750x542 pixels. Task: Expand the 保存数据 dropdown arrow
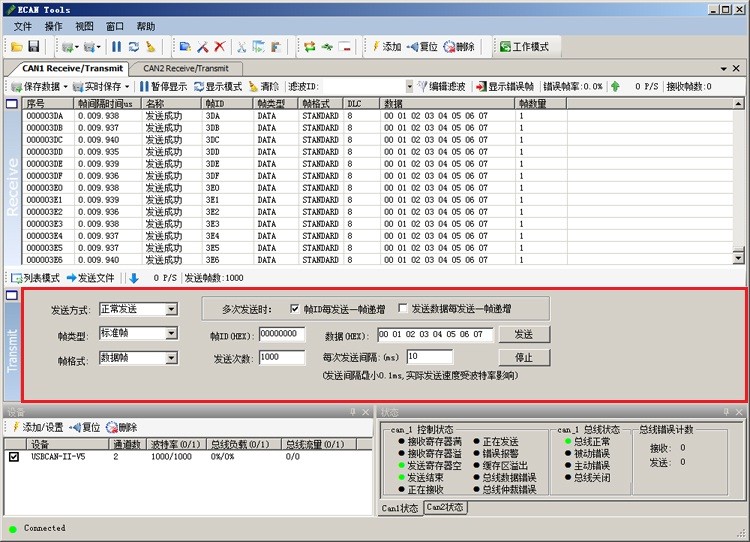tap(66, 87)
